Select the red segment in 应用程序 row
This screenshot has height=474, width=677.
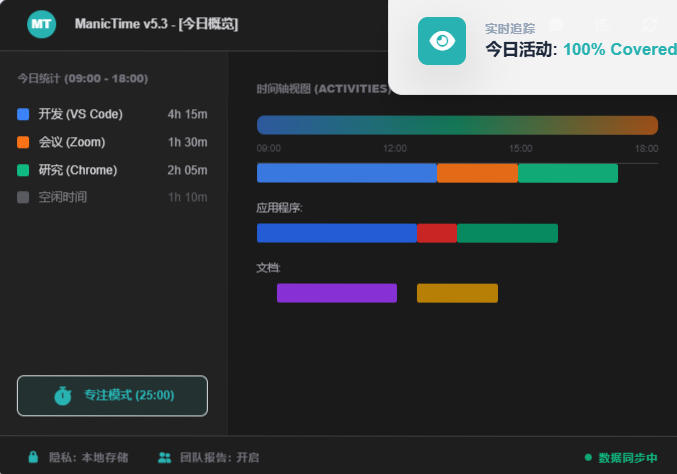coord(437,233)
